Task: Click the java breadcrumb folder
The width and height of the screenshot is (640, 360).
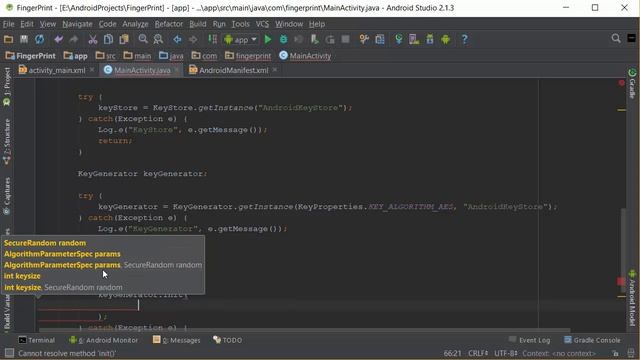Action: tap(171, 56)
